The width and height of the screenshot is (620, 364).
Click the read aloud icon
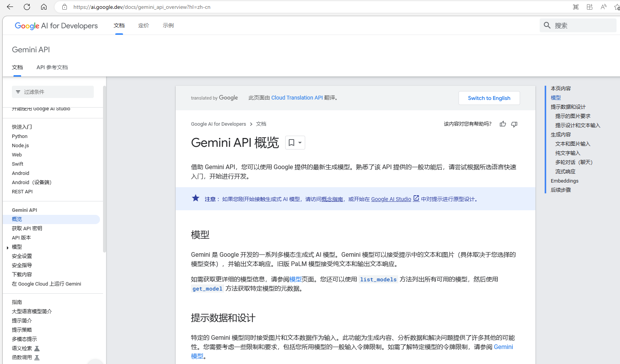click(x=603, y=7)
